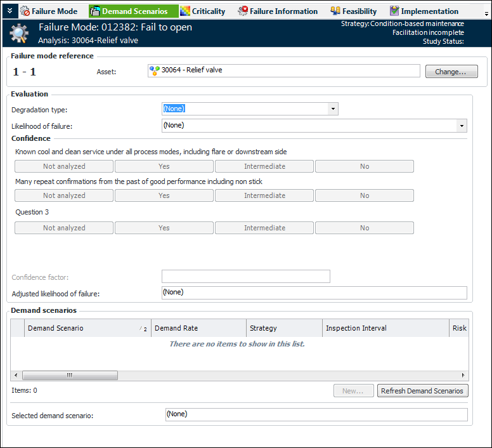
Task: Click the Selected demand scenario field
Action: [316, 415]
